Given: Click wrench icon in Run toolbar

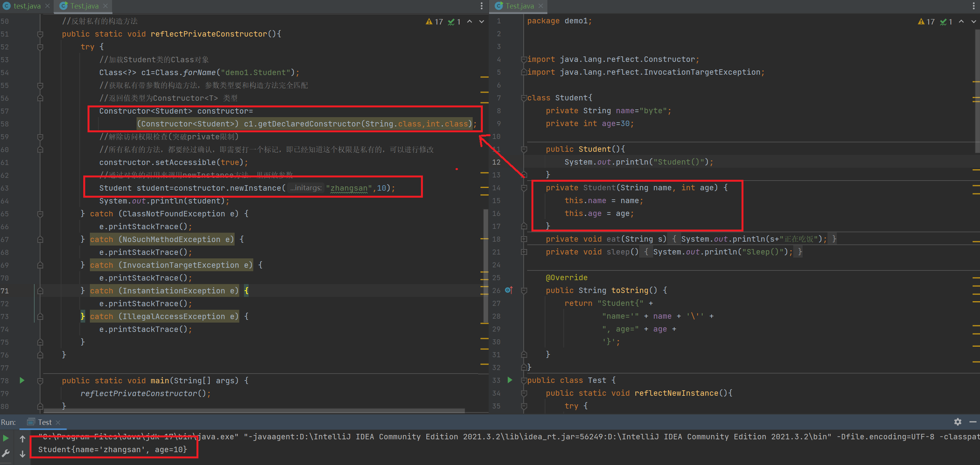Looking at the screenshot, I should [x=6, y=453].
